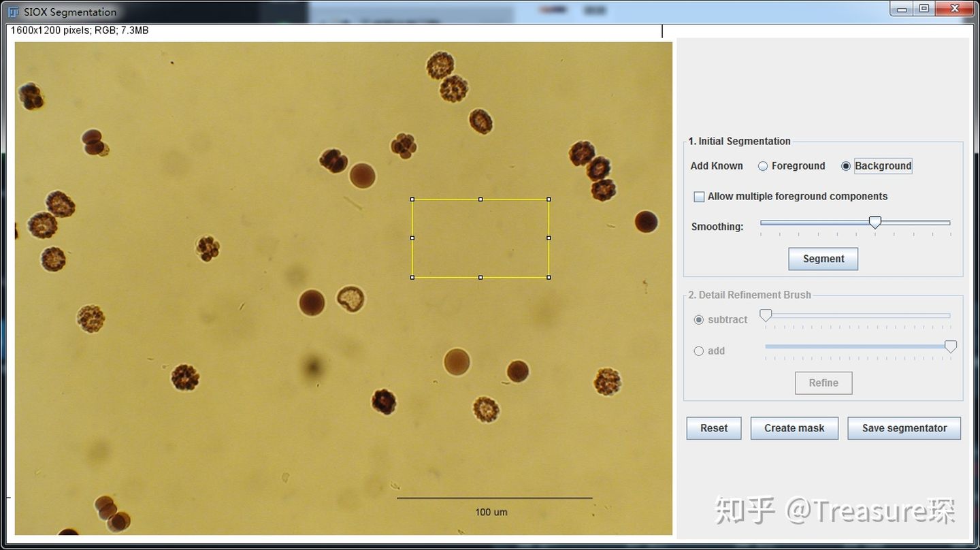The width and height of the screenshot is (980, 550).
Task: Click the top-middle handle of the yellow selection
Action: (480, 199)
